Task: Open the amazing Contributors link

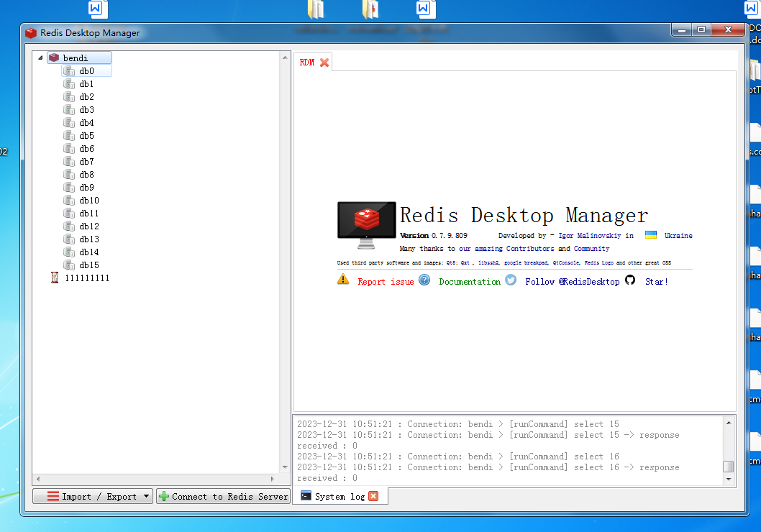Action: point(506,248)
